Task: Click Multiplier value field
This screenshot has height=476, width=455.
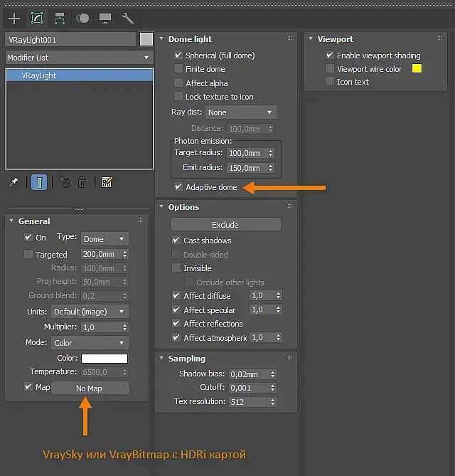Action: pyautogui.click(x=101, y=327)
